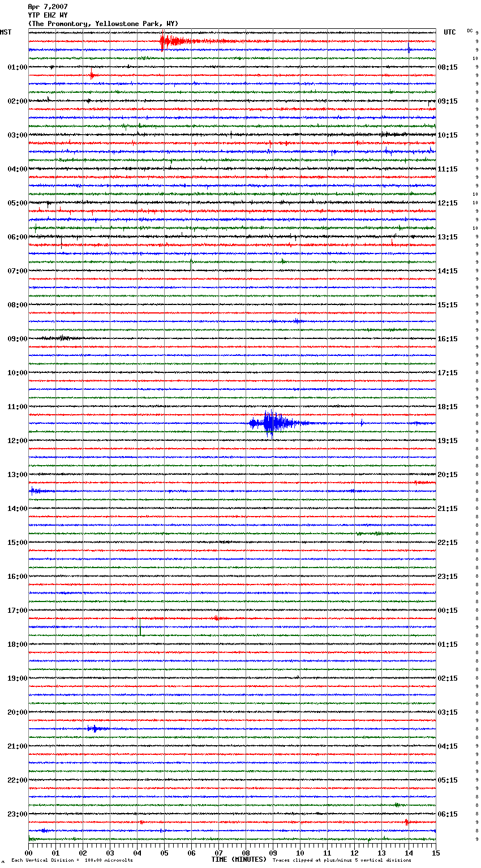Click the 06:15 UTC time label

pos(448,814)
